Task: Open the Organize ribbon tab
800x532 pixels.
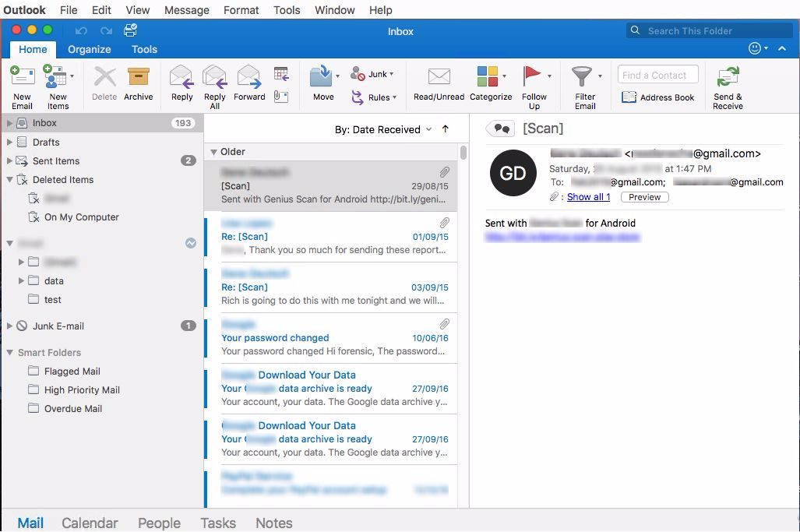Action: pyautogui.click(x=90, y=50)
